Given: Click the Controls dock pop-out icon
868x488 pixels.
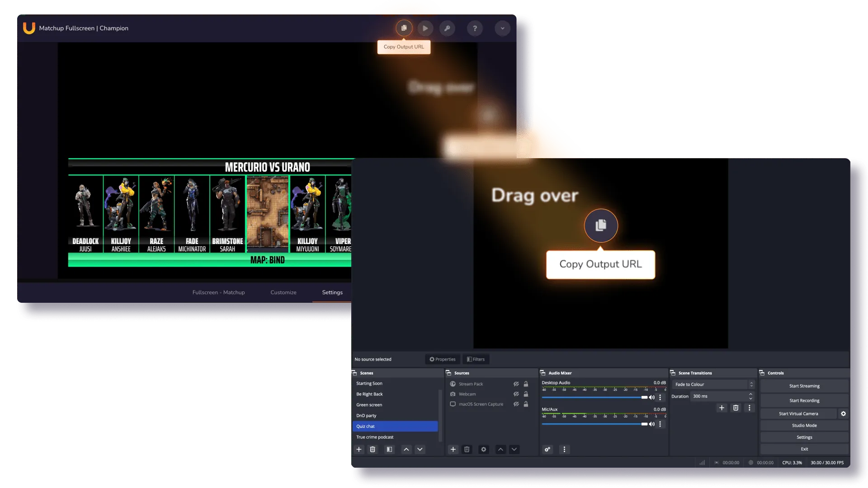Looking at the screenshot, I should 762,373.
